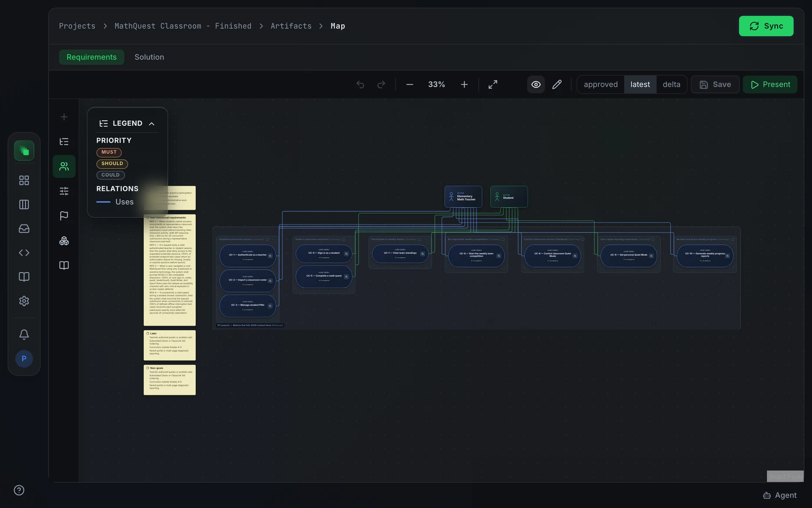Select the Student actor node
Viewport: 812px width, 508px height.
tap(509, 197)
